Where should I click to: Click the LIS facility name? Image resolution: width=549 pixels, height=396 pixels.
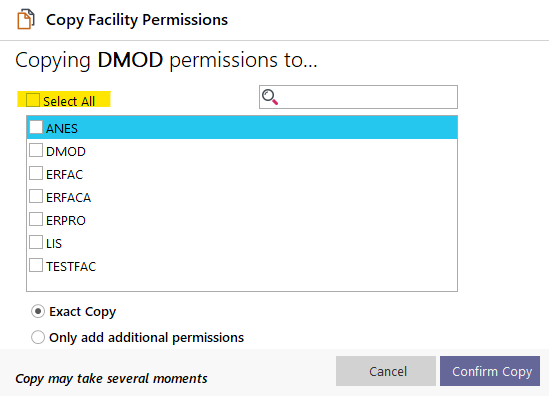tap(54, 244)
